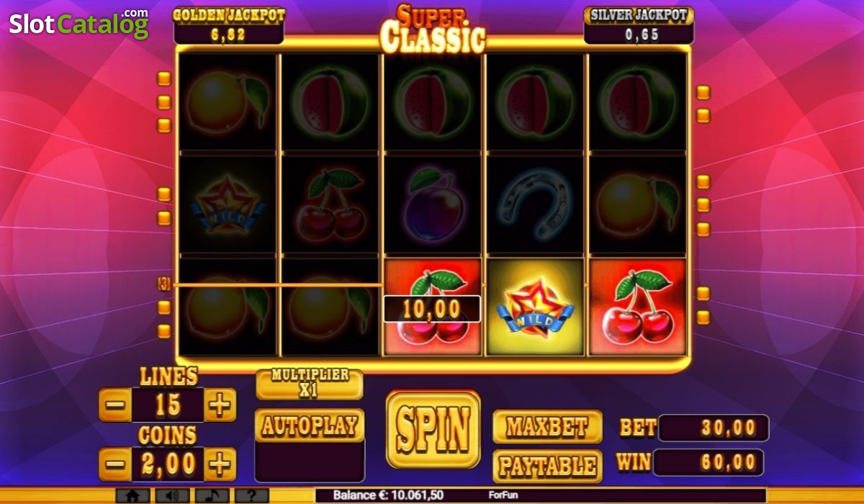Click the cherries symbol in last reel

638,307
